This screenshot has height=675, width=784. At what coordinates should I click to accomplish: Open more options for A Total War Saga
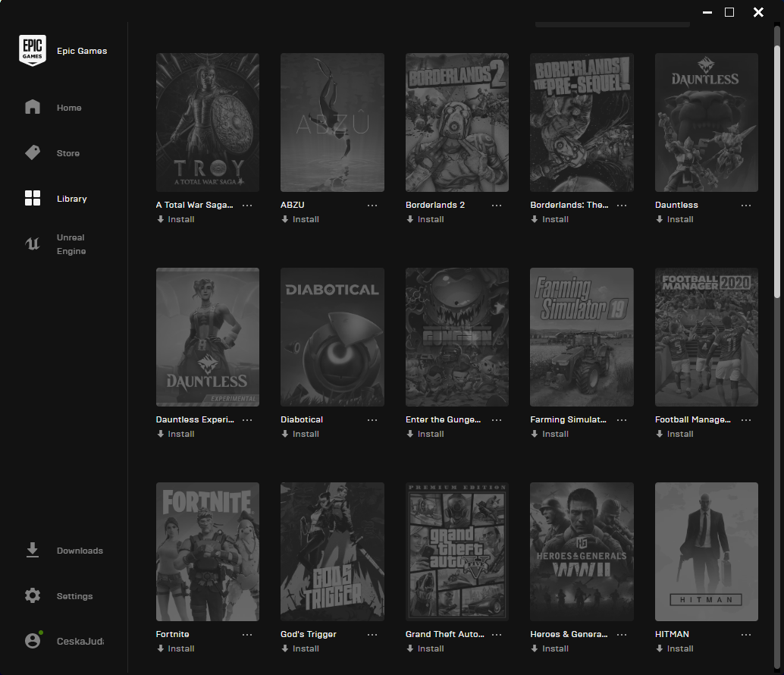[x=247, y=206]
